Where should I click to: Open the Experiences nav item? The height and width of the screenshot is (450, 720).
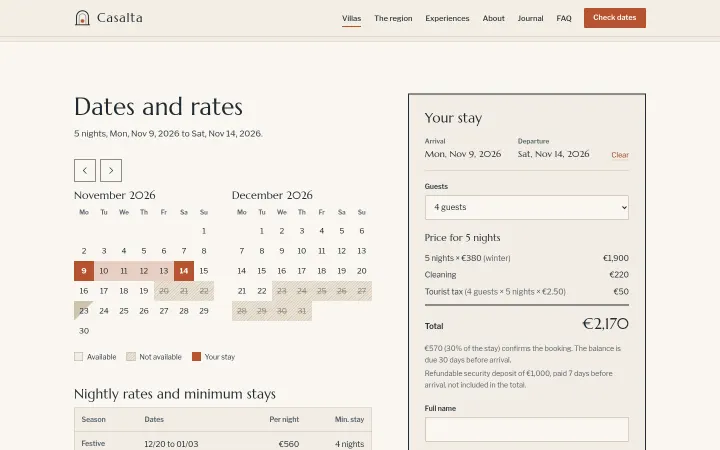(447, 18)
